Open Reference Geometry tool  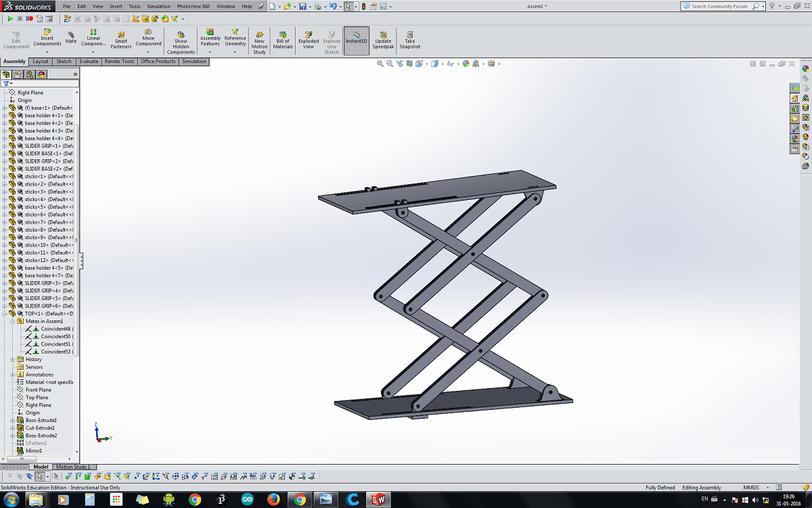click(235, 38)
